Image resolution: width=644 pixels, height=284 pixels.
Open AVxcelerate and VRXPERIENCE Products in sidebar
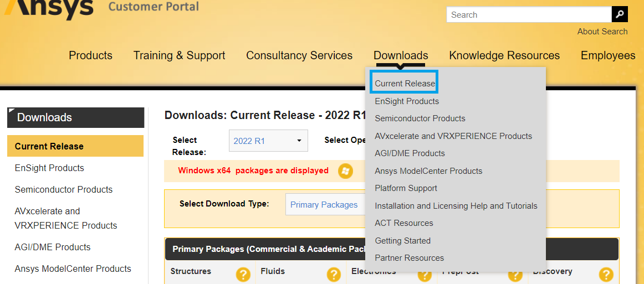tap(66, 218)
